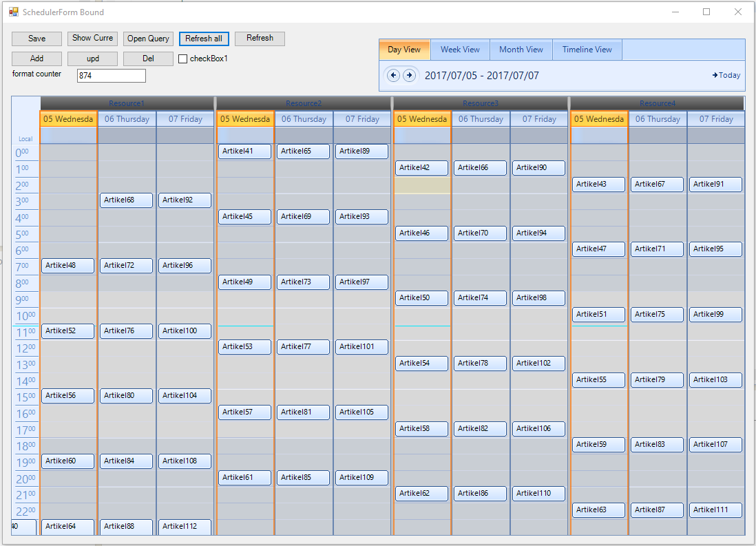Toggle the checkBox1 checkbox
The width and height of the screenshot is (756, 546).
click(x=182, y=59)
